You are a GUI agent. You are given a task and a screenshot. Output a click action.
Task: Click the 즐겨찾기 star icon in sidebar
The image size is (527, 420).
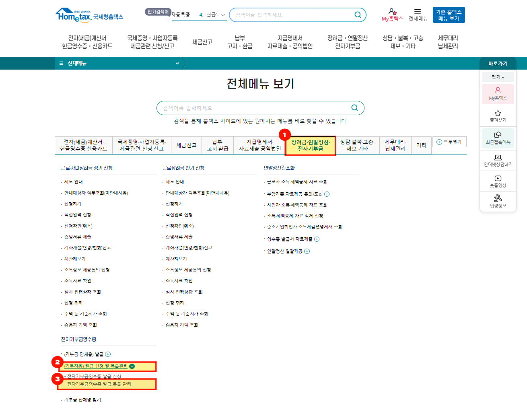click(498, 113)
